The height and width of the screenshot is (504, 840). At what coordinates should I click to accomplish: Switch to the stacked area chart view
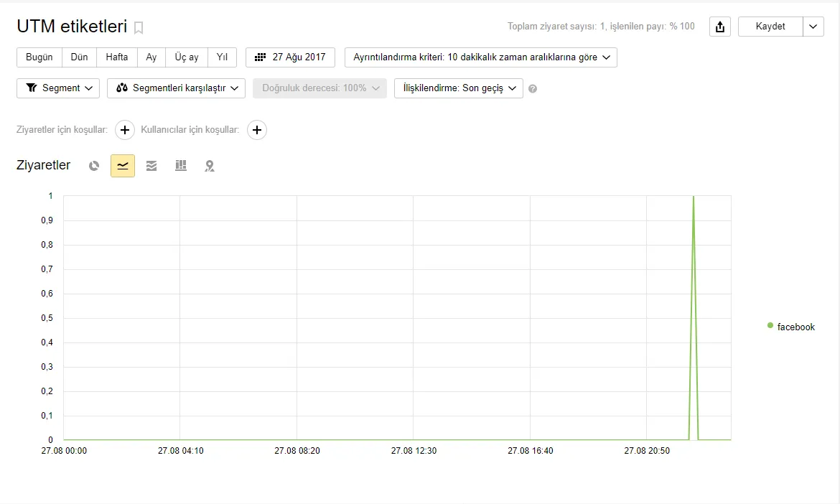tap(151, 165)
